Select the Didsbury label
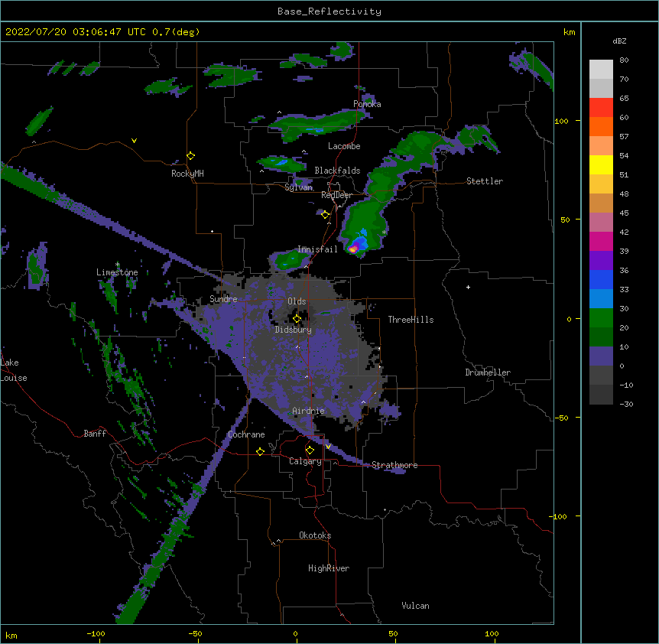This screenshot has height=644, width=659. pos(294,330)
